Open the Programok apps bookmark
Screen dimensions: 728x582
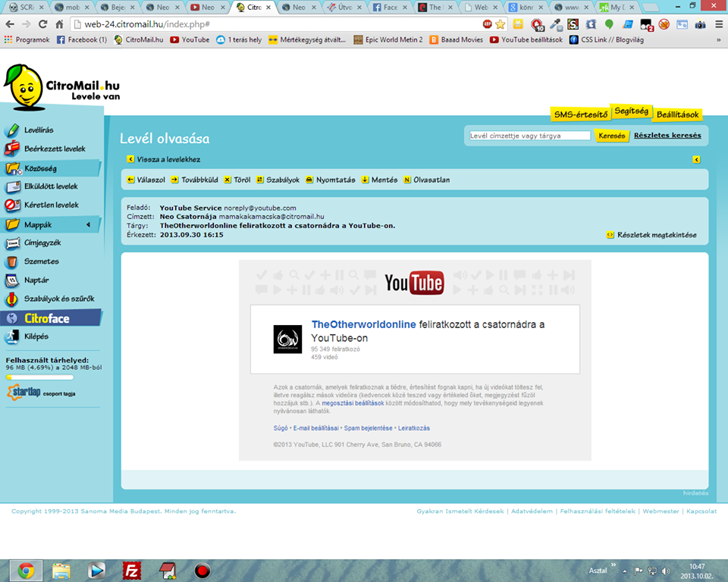click(x=27, y=40)
